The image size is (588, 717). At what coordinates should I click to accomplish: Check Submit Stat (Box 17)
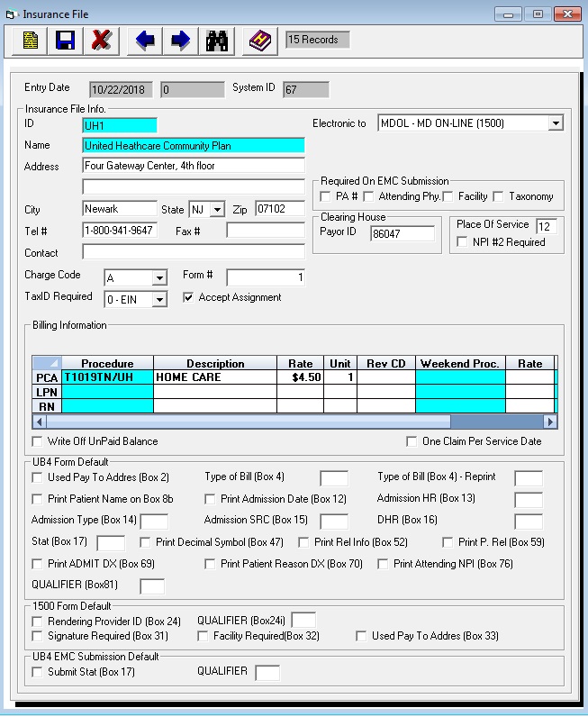coord(37,672)
